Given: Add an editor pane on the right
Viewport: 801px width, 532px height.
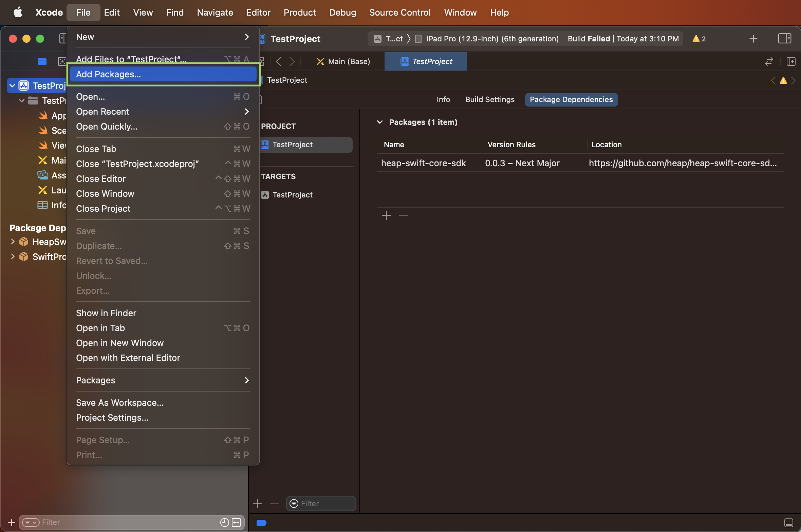Looking at the screenshot, I should tap(791, 61).
